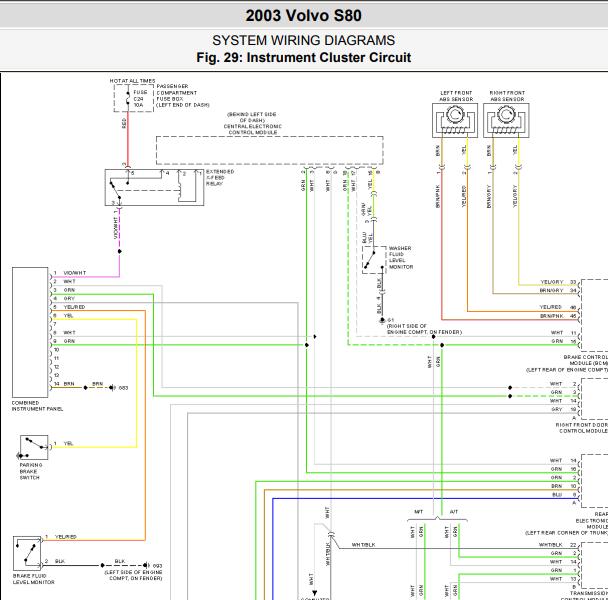Click 'BRN/PNK' pin at brake control module
The width and height of the screenshot is (608, 600).
point(558,316)
